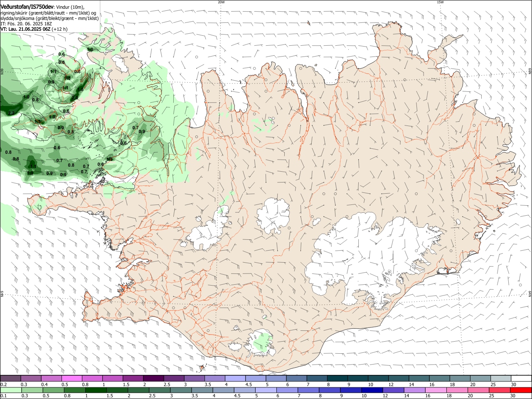
Task: Click the top-row swatch between 4 and 4.5
Action: click(x=235, y=378)
